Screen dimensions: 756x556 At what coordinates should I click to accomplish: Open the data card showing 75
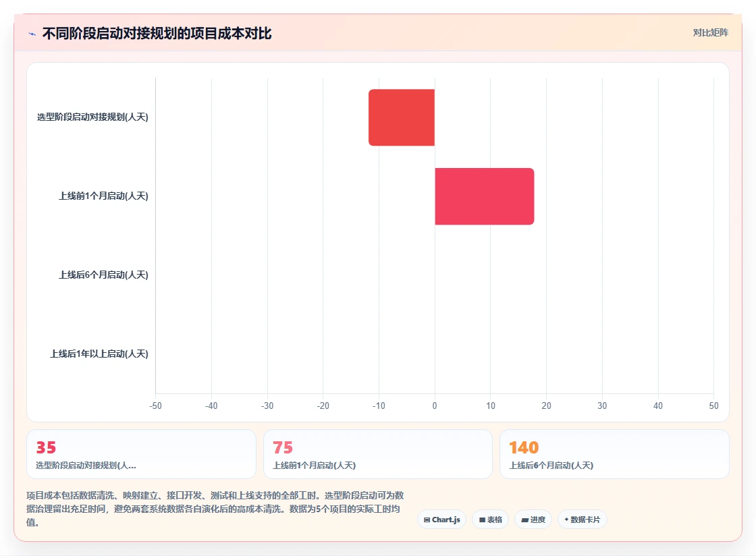click(x=378, y=454)
